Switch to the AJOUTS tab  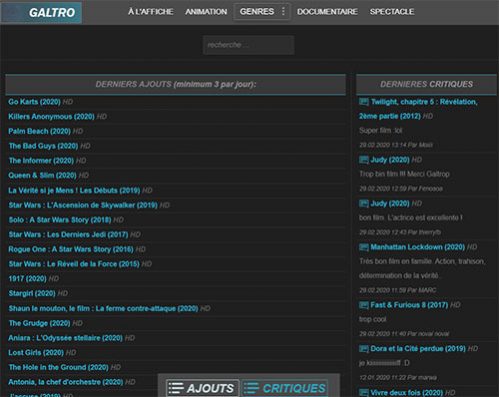[202, 388]
